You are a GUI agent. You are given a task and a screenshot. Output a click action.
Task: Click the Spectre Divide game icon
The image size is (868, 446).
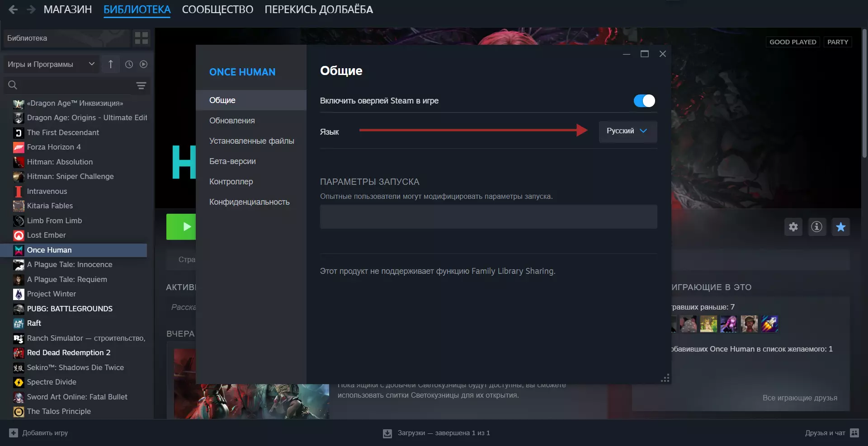[19, 382]
